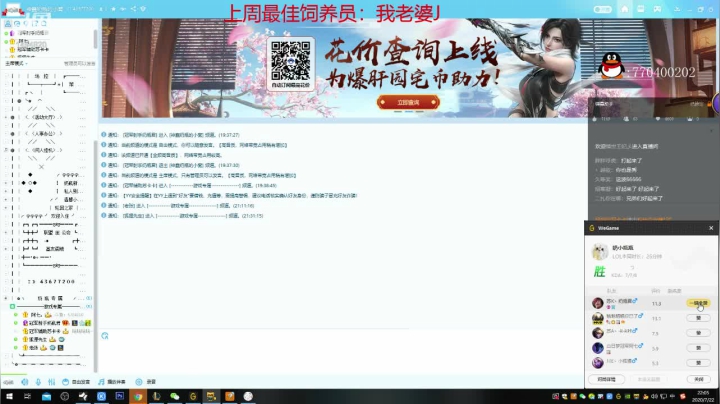
Task: Open the share icon in title bar
Action: pyautogui.click(x=133, y=9)
